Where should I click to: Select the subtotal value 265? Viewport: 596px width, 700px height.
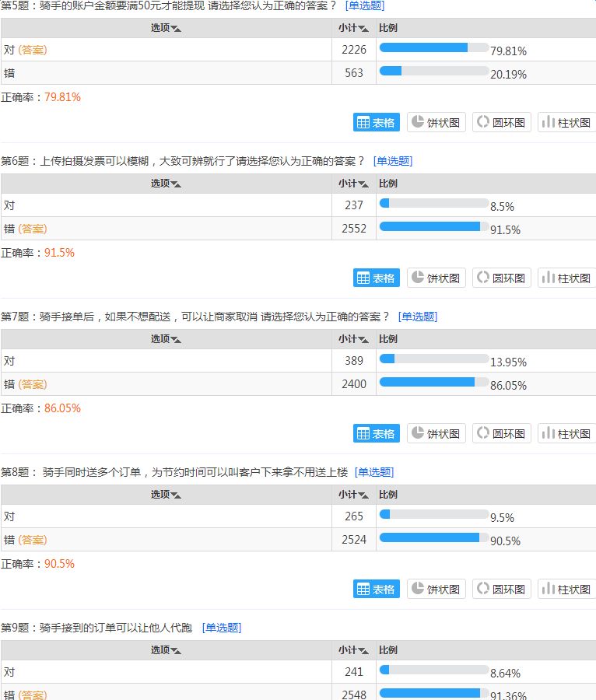[x=353, y=516]
